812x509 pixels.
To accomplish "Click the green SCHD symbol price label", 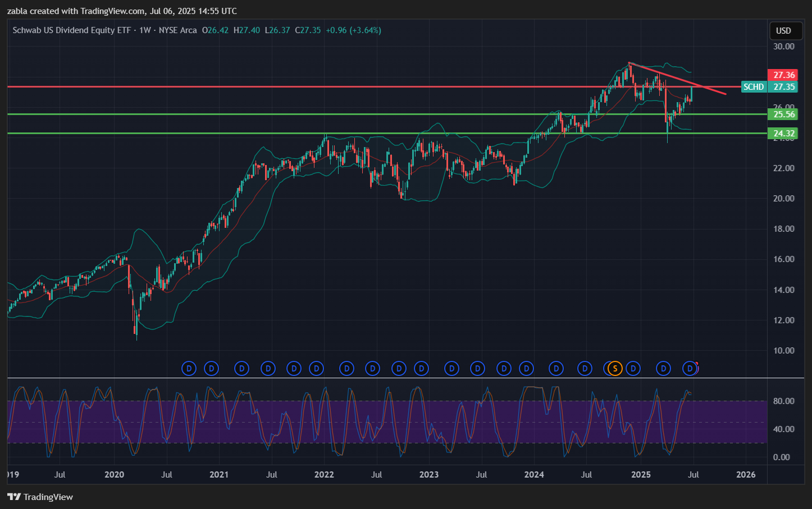I will point(754,87).
